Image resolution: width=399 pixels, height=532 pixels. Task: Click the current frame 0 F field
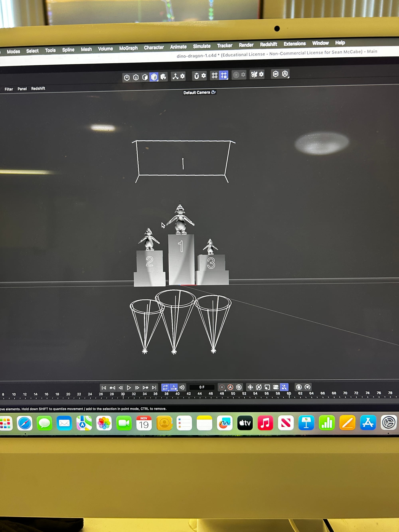(x=201, y=387)
